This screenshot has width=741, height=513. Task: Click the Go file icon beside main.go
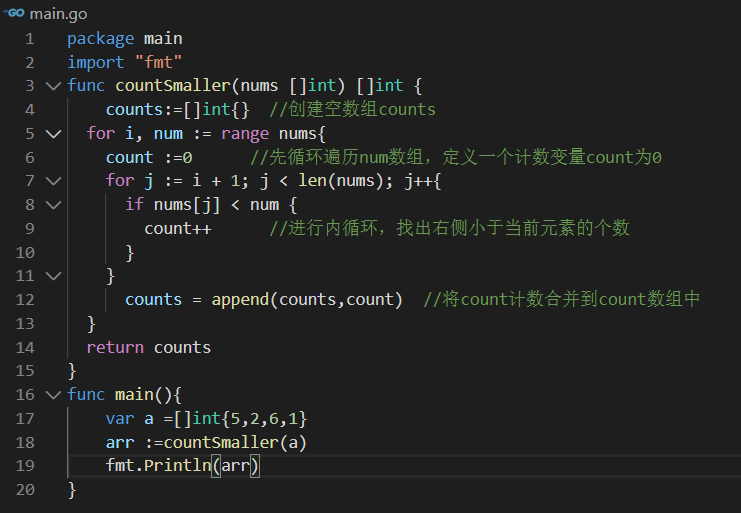pos(14,13)
